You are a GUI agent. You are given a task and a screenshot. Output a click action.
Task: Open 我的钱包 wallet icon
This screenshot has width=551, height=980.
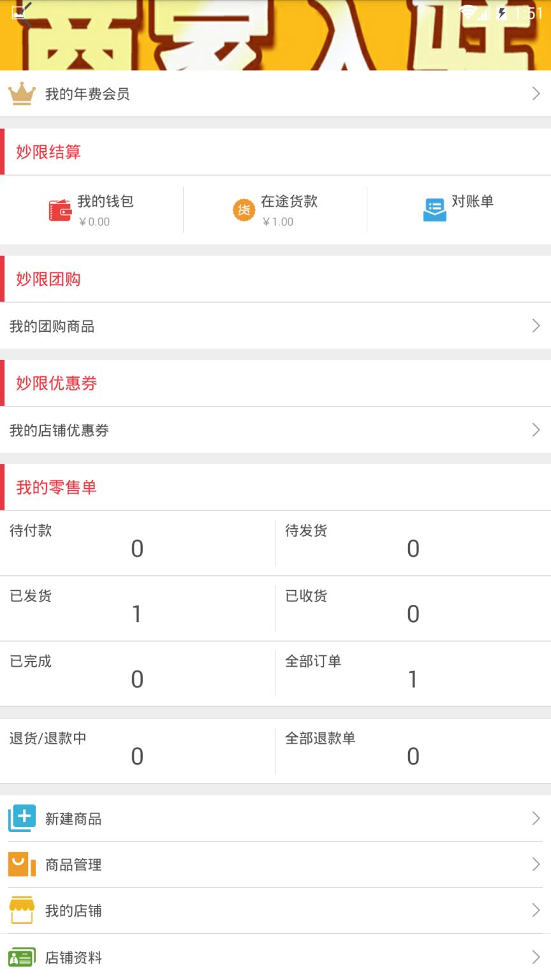coord(59,210)
